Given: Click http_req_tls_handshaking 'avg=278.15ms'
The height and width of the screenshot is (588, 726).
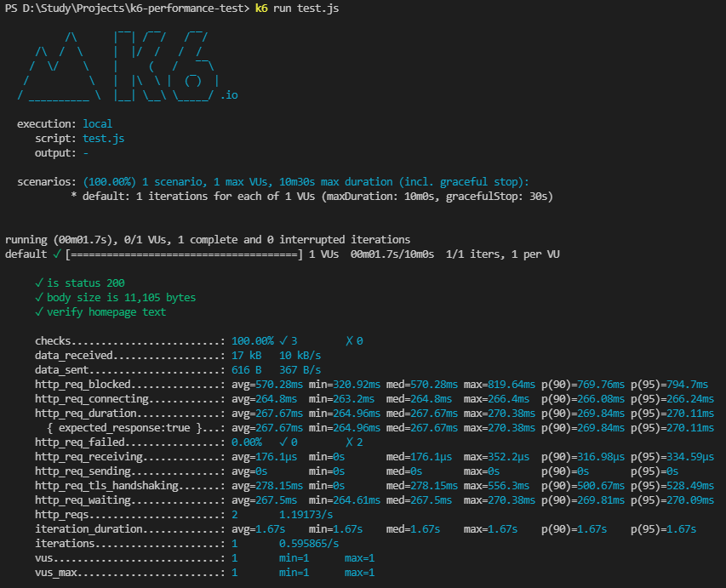Looking at the screenshot, I should pos(267,486).
